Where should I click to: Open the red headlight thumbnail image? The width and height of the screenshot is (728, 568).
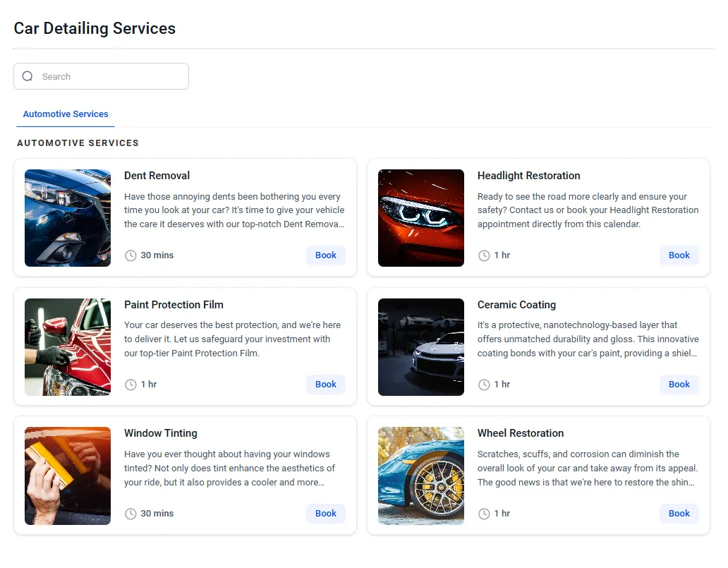421,218
